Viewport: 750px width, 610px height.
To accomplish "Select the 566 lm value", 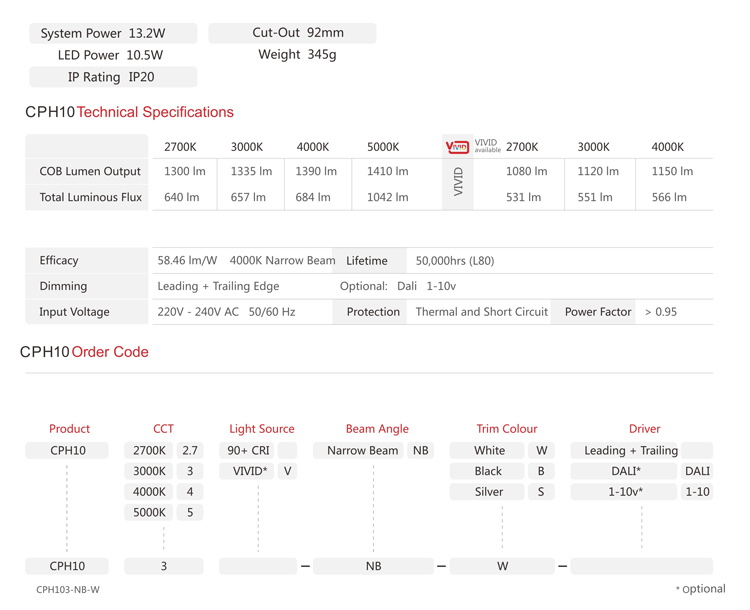I will (x=669, y=197).
